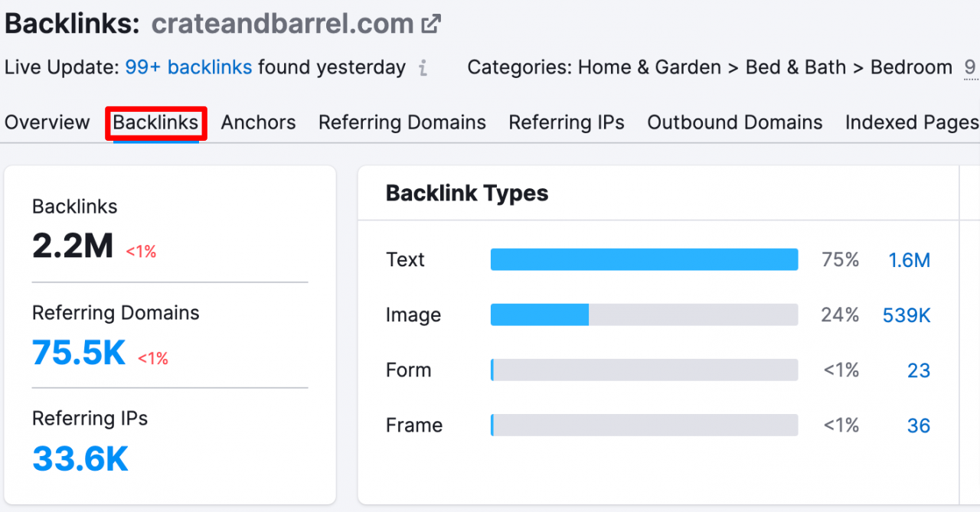Open crateandbarrel.com external link icon
Viewport: 980px width, 512px height.
click(x=432, y=24)
